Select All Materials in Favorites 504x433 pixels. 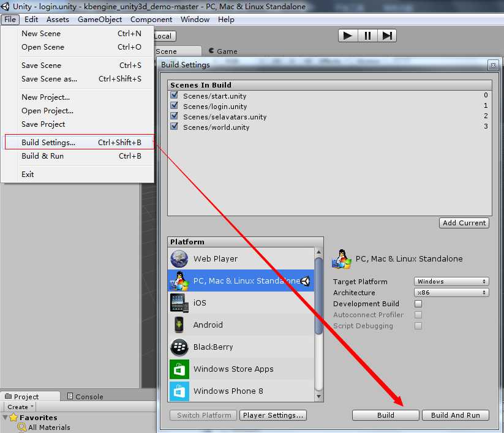pos(49,427)
